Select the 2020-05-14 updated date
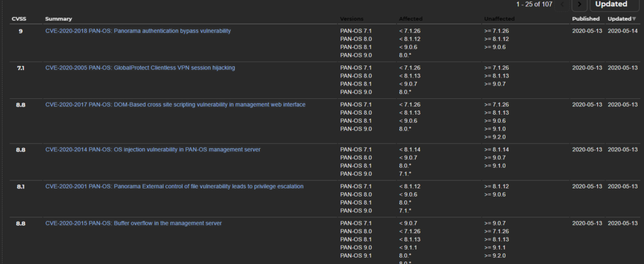644x264 pixels. [623, 31]
